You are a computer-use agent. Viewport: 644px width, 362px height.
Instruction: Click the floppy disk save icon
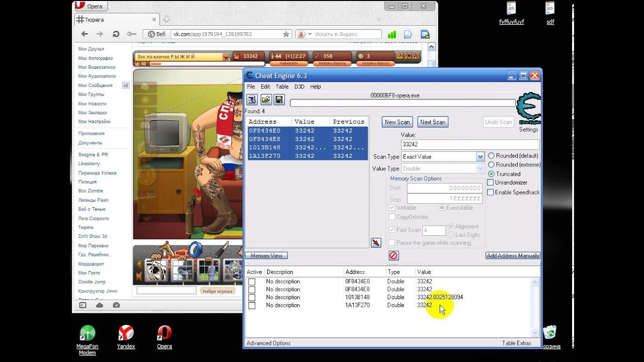point(279,100)
